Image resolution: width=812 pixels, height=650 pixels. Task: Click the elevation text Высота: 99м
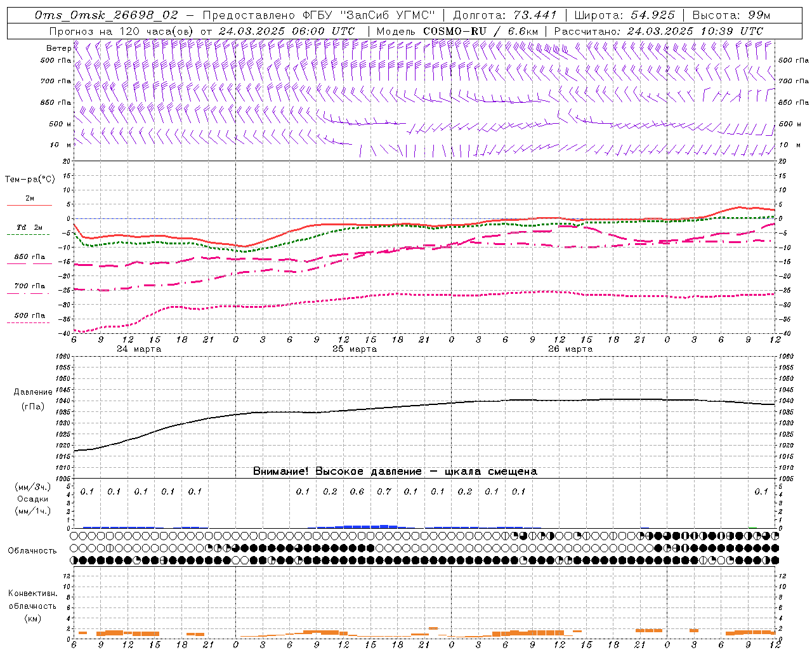(x=731, y=15)
